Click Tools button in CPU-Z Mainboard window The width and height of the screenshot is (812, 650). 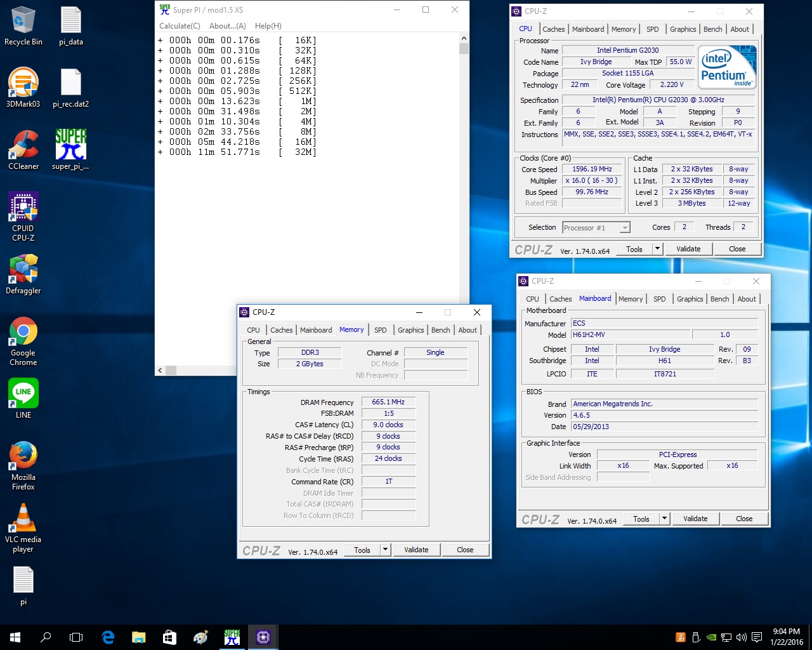(x=641, y=519)
